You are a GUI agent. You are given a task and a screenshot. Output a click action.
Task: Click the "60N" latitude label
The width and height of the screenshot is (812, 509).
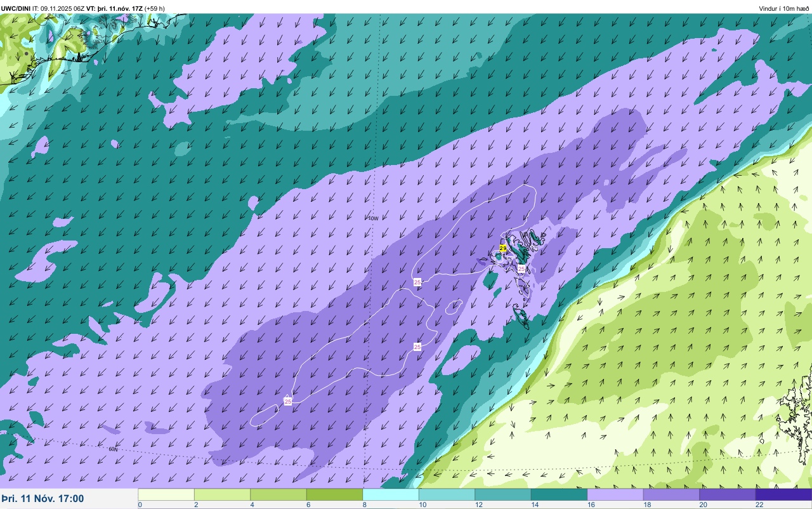[x=113, y=449]
